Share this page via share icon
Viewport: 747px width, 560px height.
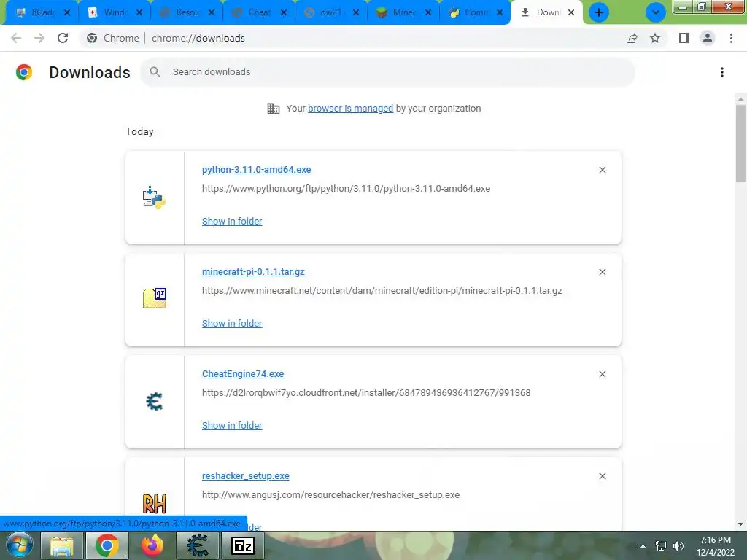[632, 38]
